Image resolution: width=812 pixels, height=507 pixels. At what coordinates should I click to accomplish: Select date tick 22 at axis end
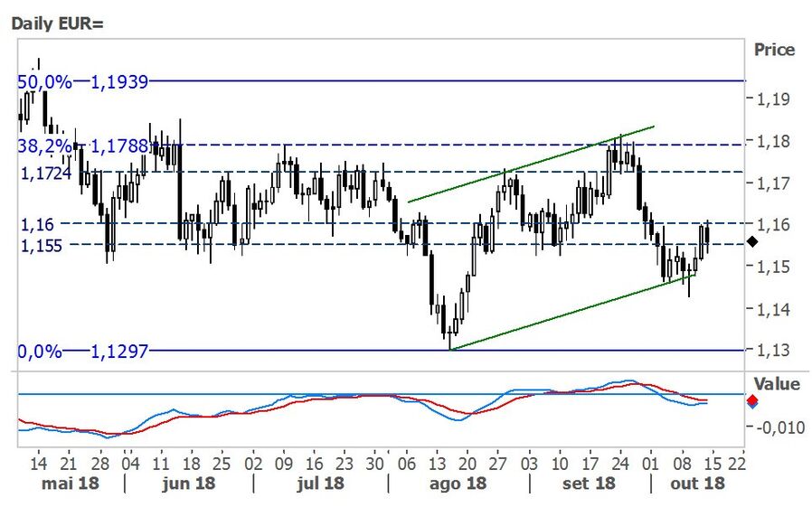click(736, 463)
